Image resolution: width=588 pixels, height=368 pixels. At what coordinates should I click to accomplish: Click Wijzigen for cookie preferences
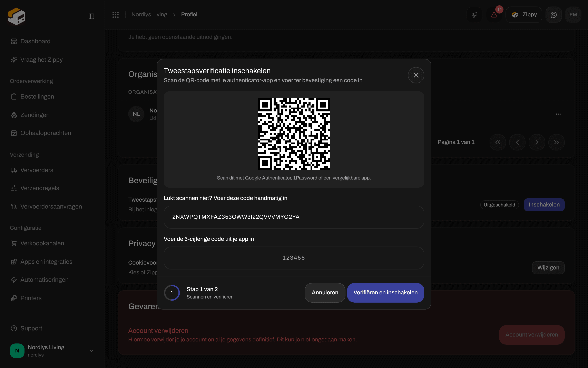tap(548, 268)
